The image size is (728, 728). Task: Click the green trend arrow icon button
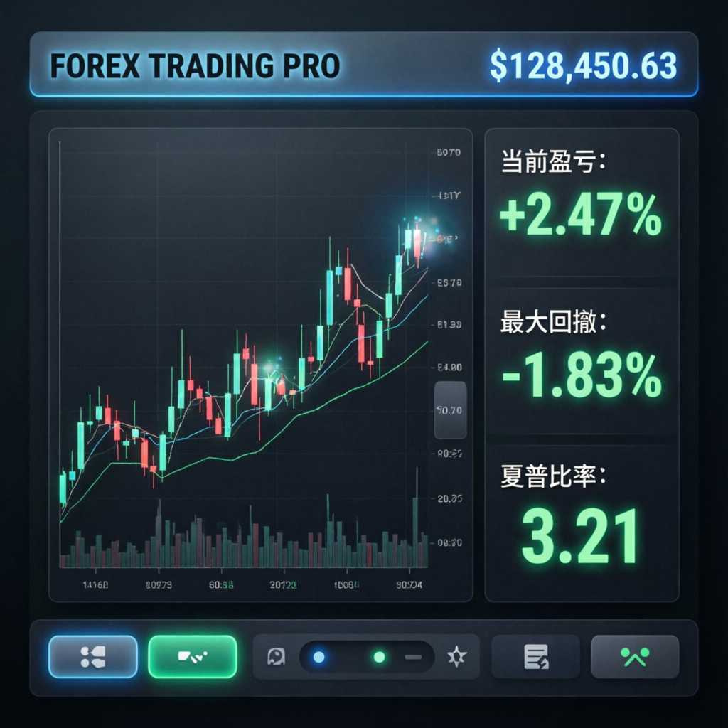tap(635, 656)
